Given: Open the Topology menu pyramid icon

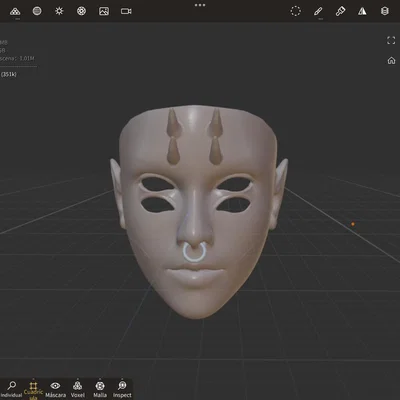Looking at the screenshot, I should [x=15, y=11].
